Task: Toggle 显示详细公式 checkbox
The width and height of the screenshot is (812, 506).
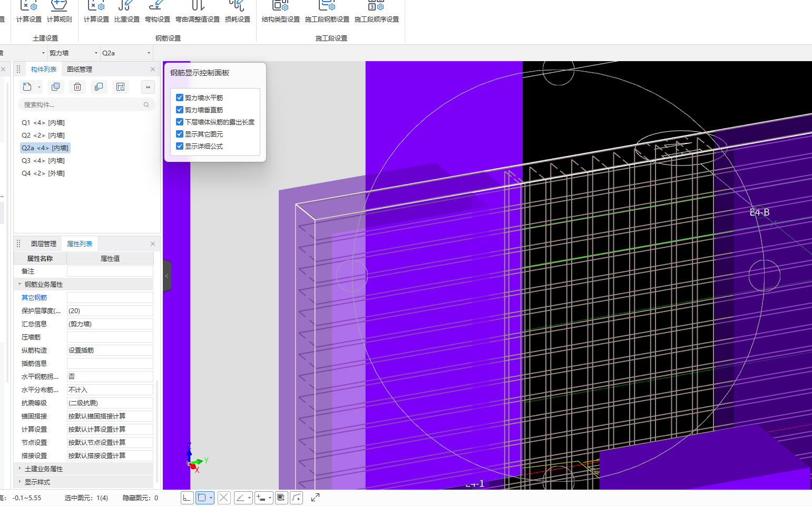Action: point(180,146)
